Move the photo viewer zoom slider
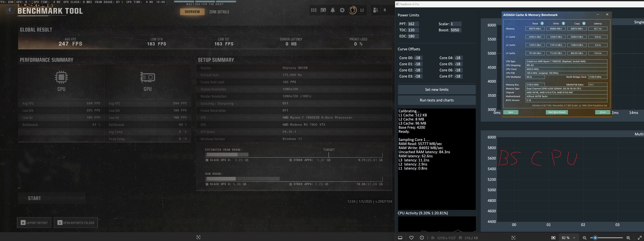 coord(595,238)
